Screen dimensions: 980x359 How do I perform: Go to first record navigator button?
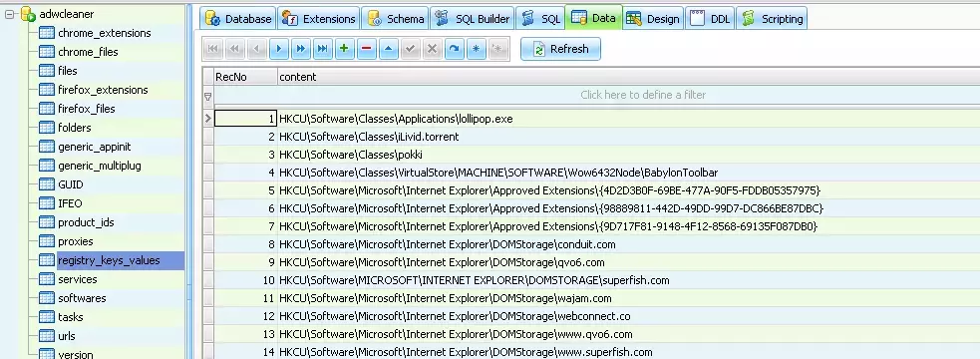click(x=213, y=49)
